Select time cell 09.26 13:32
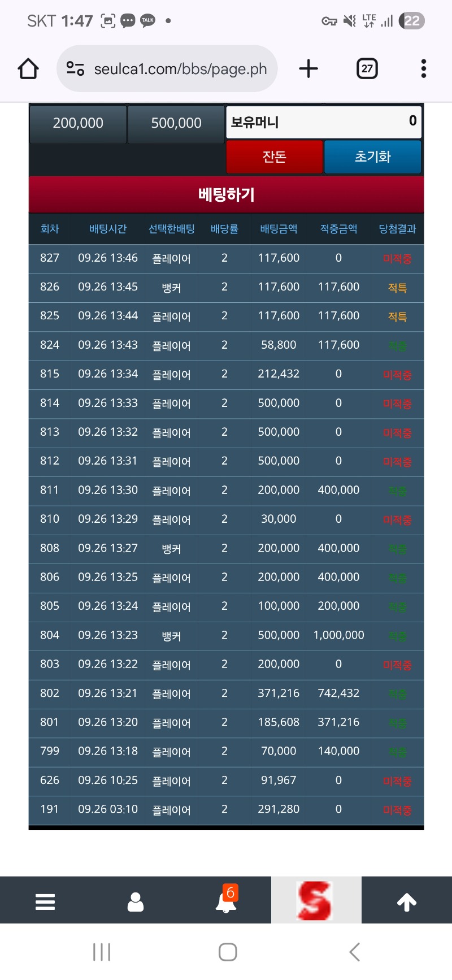452x980 pixels. [x=108, y=432]
